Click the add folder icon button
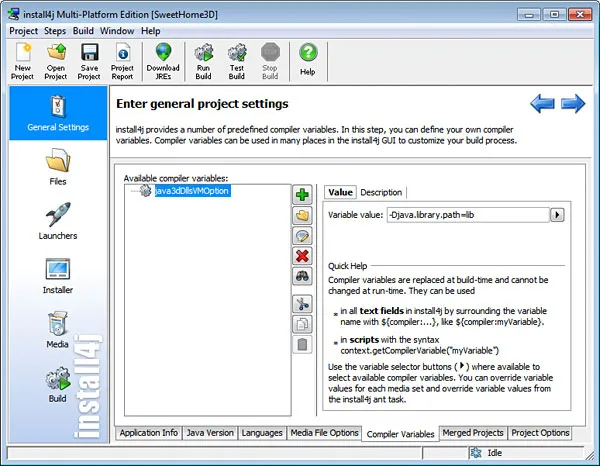 pos(302,215)
